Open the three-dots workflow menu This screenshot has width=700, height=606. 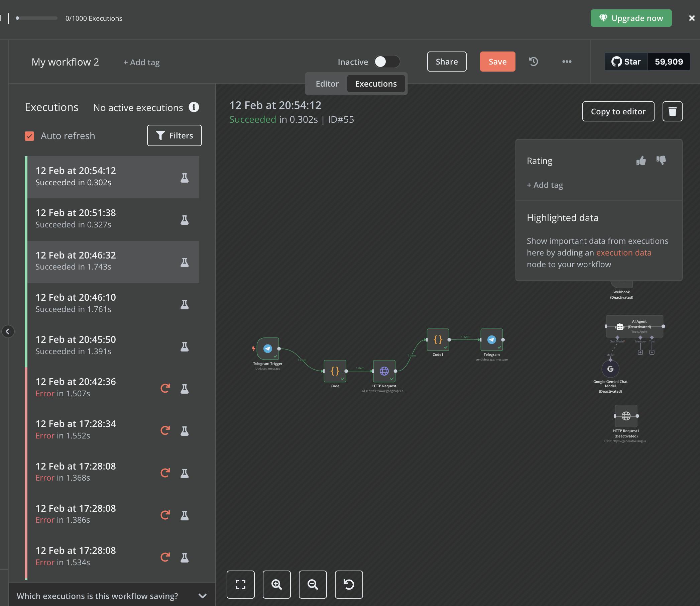(567, 62)
